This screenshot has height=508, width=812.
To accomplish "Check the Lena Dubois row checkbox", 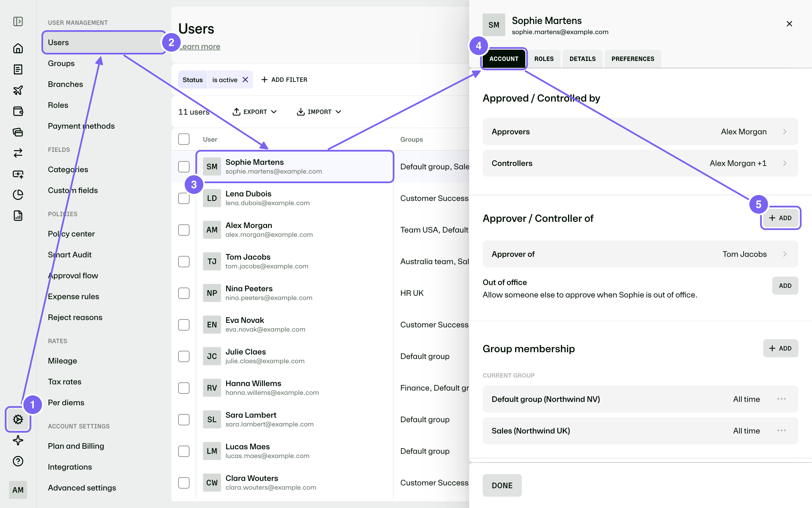I will pos(184,198).
